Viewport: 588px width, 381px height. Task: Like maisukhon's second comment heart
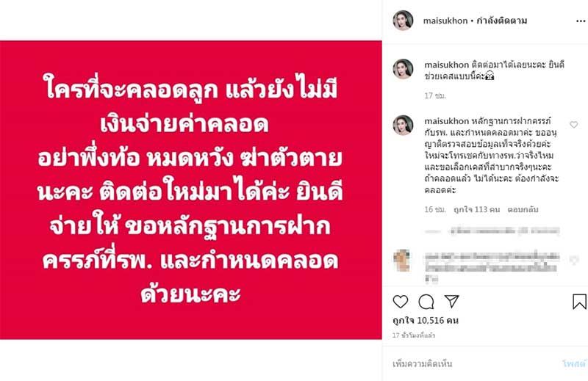pos(574,125)
